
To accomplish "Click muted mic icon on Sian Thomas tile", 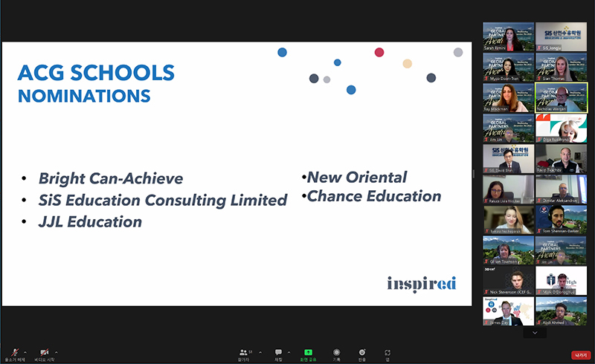I will tap(539, 79).
